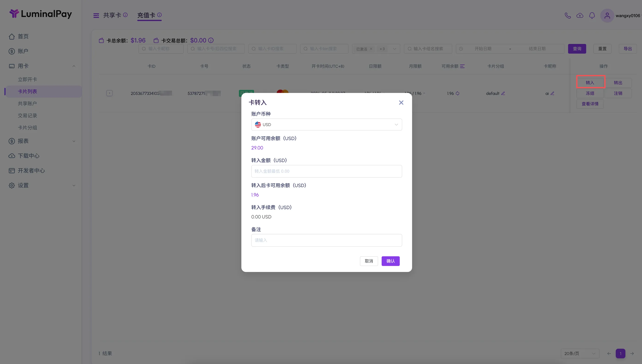Confirm transfer with 确认 button
This screenshot has width=642, height=364.
[390, 261]
